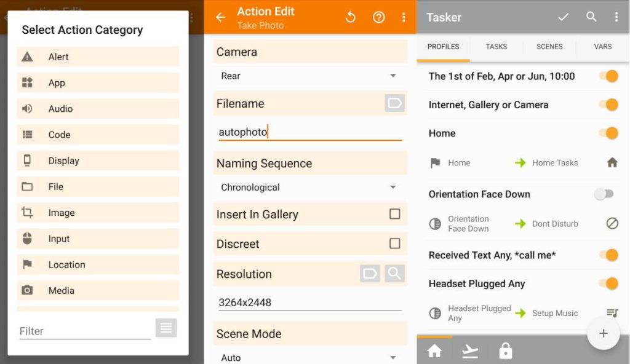Open the airplane project tab
This screenshot has width=630, height=364.
470,352
